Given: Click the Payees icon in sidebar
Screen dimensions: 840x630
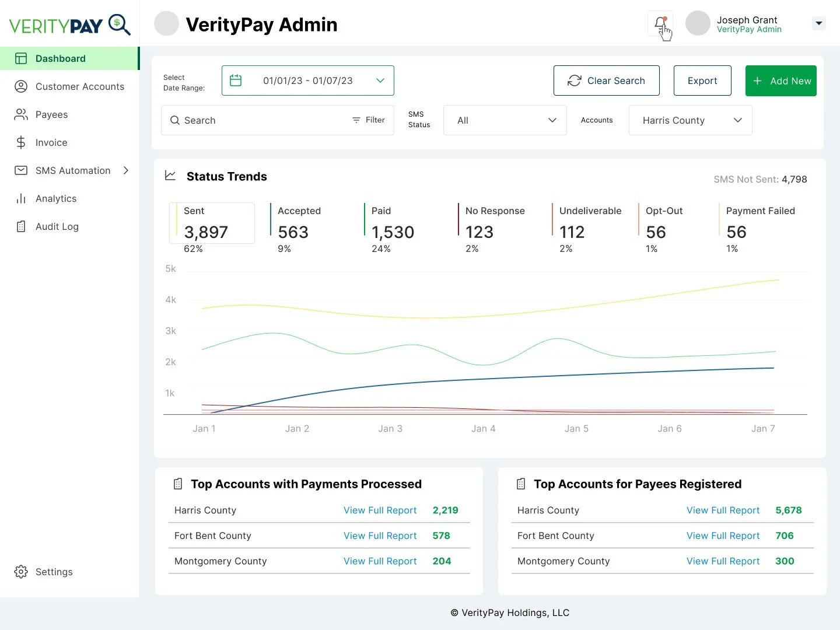Looking at the screenshot, I should click(21, 114).
